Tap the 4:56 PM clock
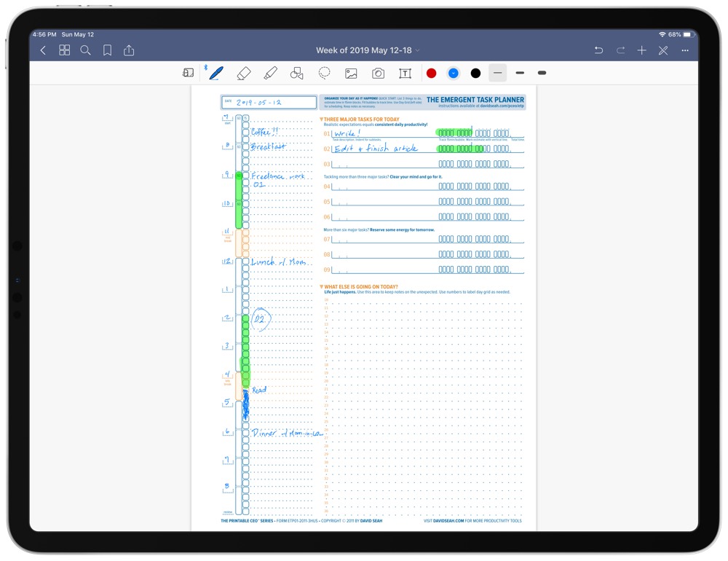The image size is (728, 561). [44, 34]
